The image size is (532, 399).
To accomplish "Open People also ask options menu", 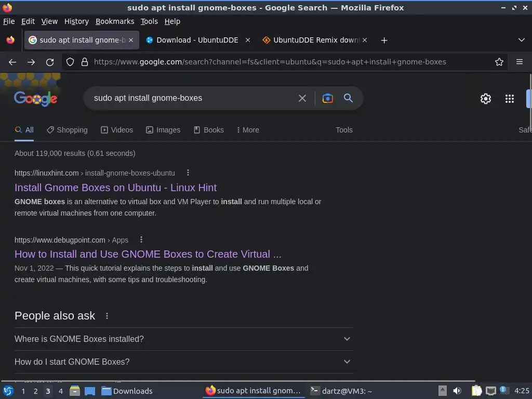I will [107, 316].
